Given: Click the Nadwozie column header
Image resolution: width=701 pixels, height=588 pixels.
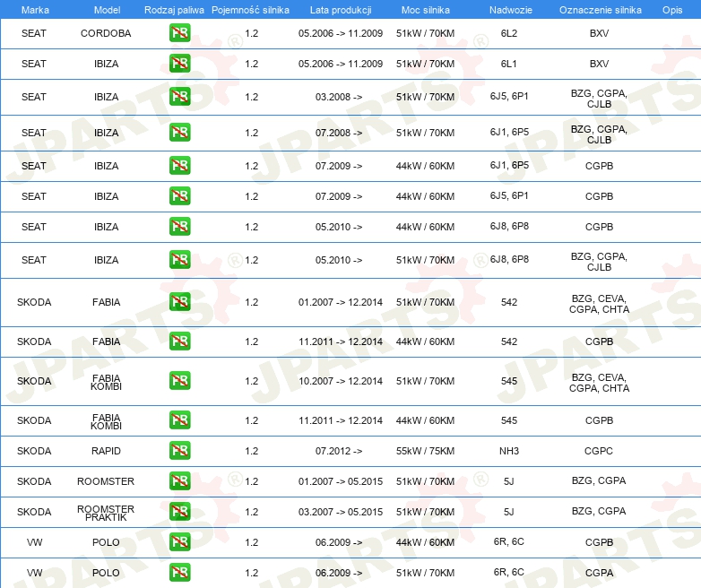Looking at the screenshot, I should (x=511, y=10).
